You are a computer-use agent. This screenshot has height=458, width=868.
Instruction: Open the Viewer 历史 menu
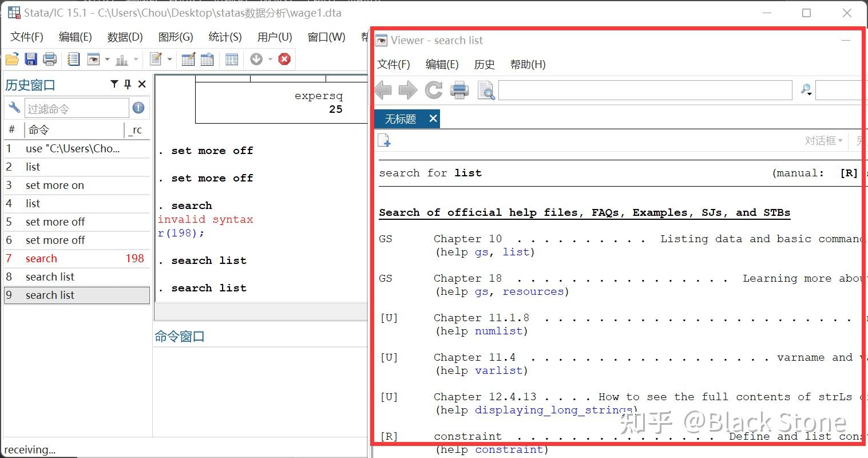[485, 65]
